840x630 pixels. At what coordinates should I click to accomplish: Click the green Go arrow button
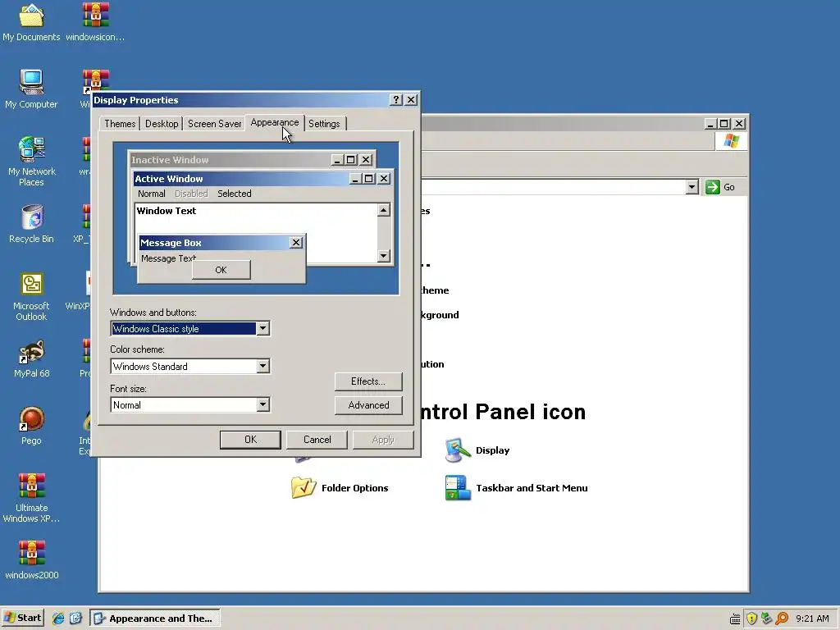713,187
